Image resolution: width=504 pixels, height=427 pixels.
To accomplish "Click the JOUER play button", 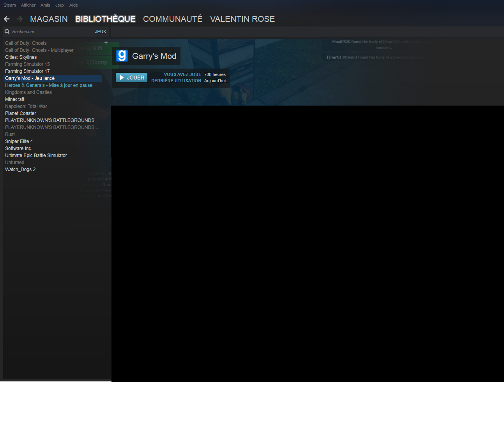I will [132, 78].
